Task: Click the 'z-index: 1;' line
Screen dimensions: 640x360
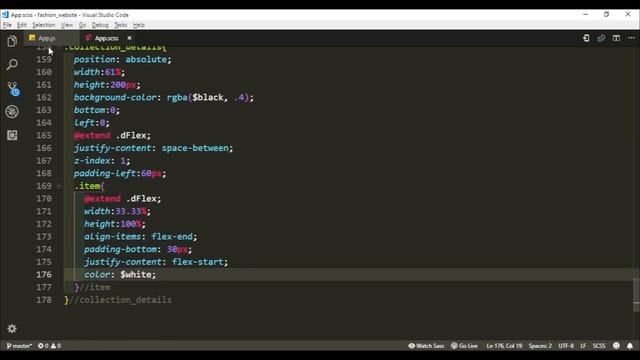Action: click(x=102, y=160)
